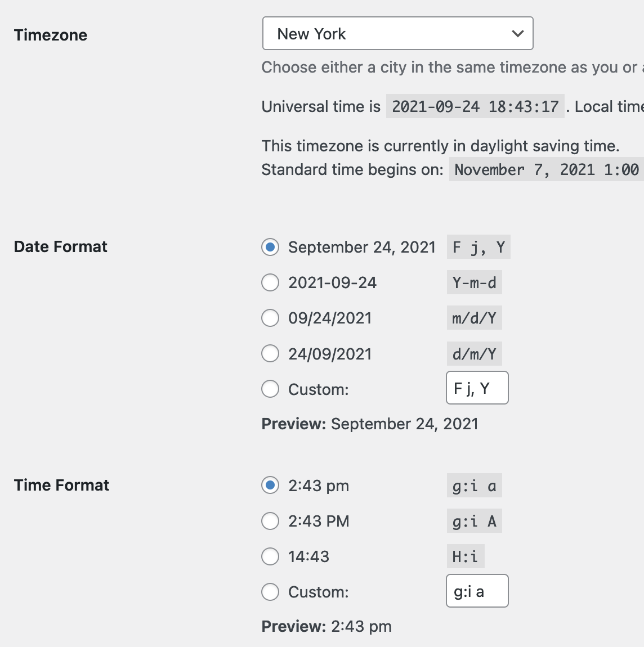This screenshot has height=647, width=644.
Task: Click the Universal time value 2021-09-24 18:43:17
Action: [x=475, y=106]
